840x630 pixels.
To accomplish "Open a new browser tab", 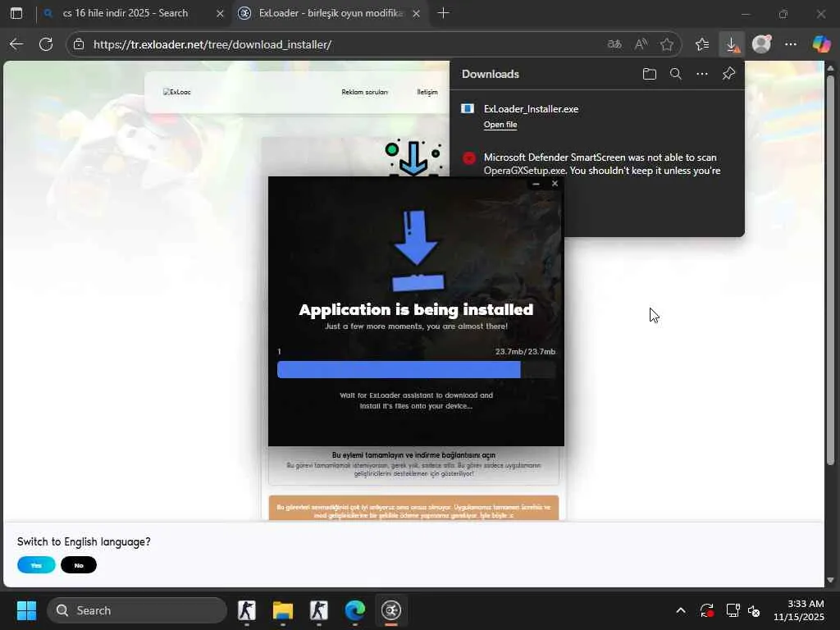I will pos(443,13).
